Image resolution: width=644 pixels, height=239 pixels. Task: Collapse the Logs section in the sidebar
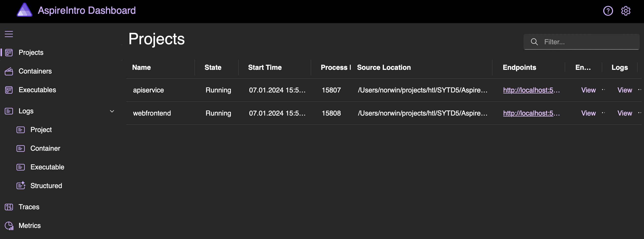tap(112, 111)
